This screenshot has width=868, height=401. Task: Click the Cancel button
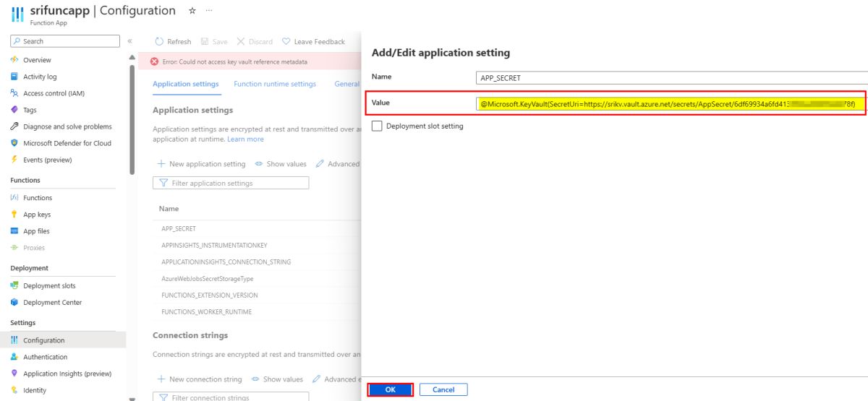click(443, 389)
